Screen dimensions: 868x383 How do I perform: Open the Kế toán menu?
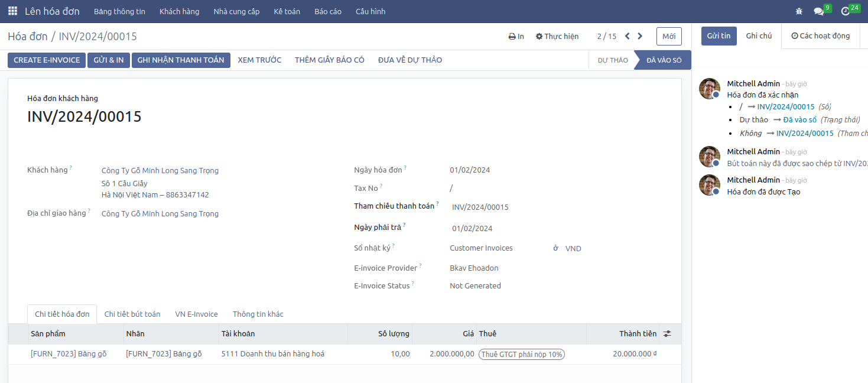[x=287, y=11]
